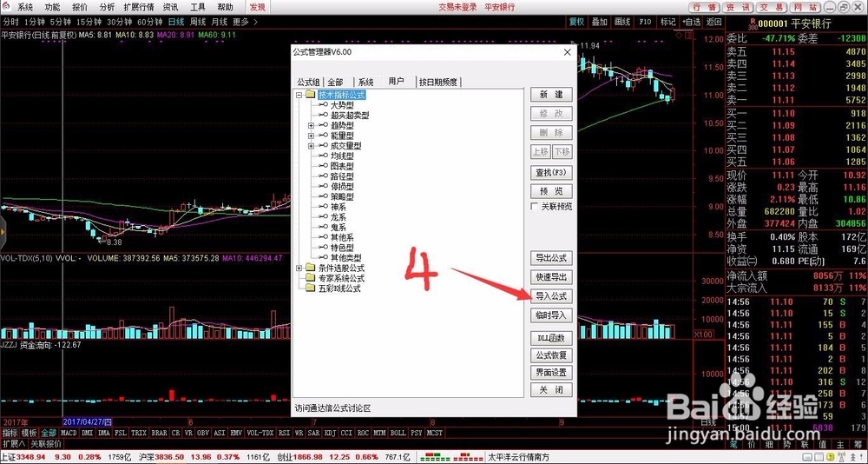This screenshot has height=464, width=868.
Task: Click the application logo icon top-left
Action: [x=5, y=7]
